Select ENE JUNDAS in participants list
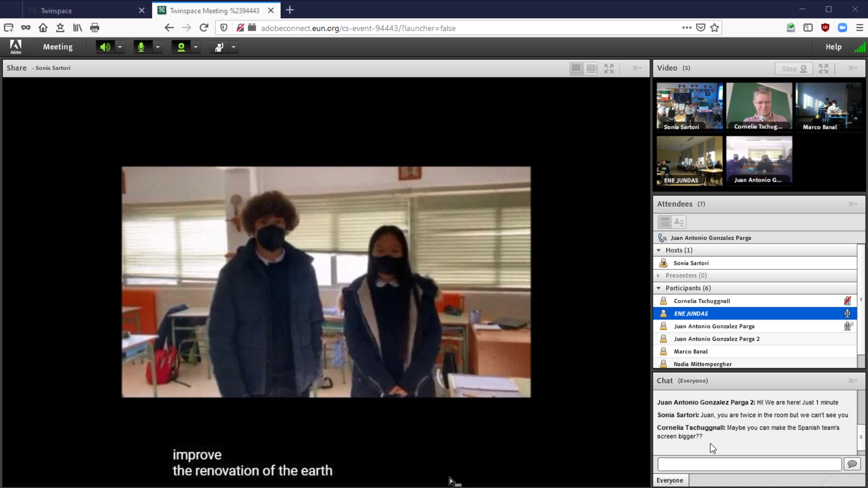This screenshot has height=488, width=868. (755, 314)
